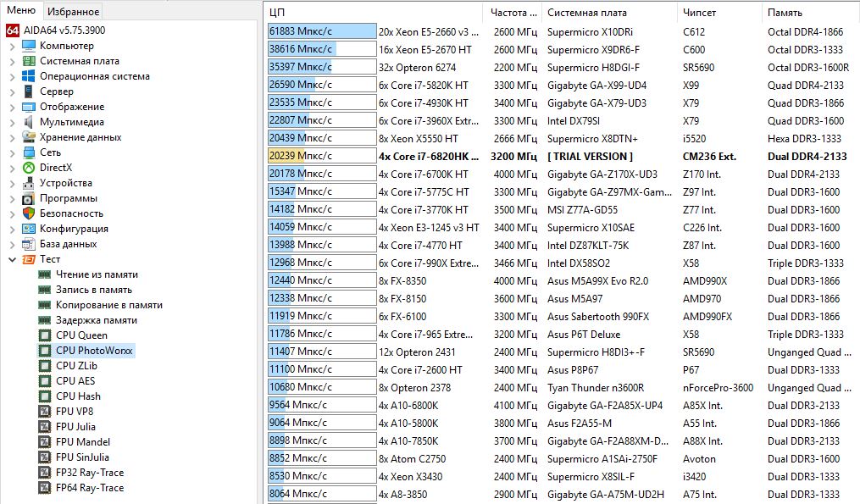Click the FPU VP8 percent icon
Screen dimensions: 860x504
point(44,412)
